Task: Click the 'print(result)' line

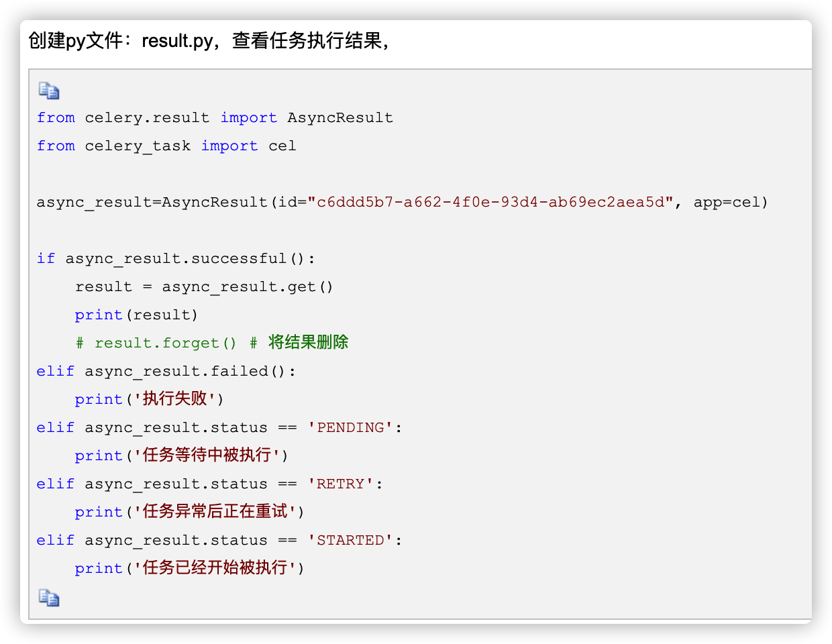Action: pos(136,315)
